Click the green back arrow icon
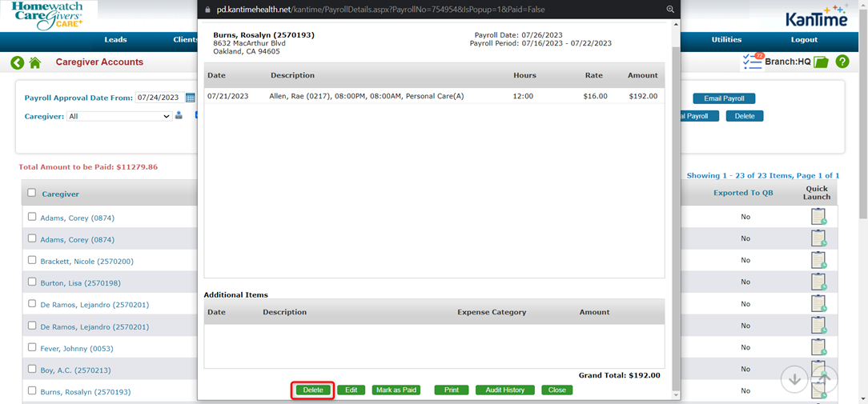The image size is (868, 404). pyautogui.click(x=17, y=62)
